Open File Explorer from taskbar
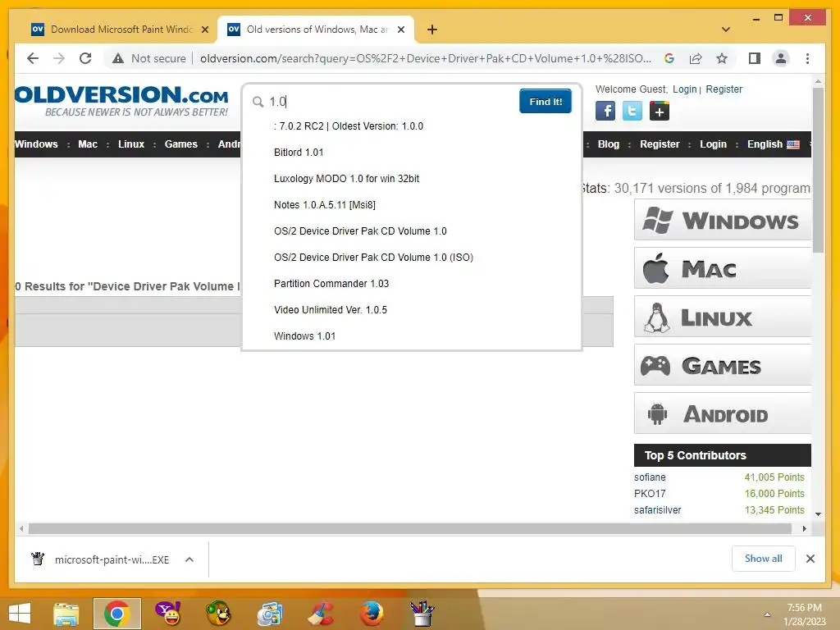 tap(66, 614)
